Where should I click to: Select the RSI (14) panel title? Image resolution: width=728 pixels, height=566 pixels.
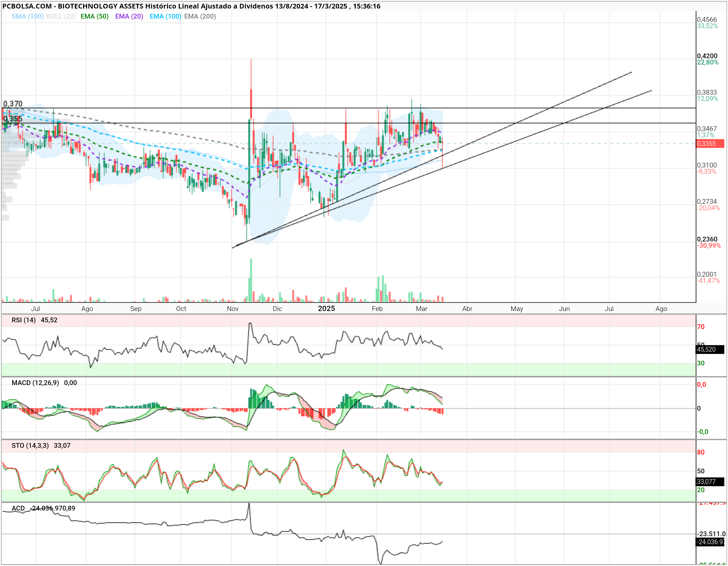[23, 320]
